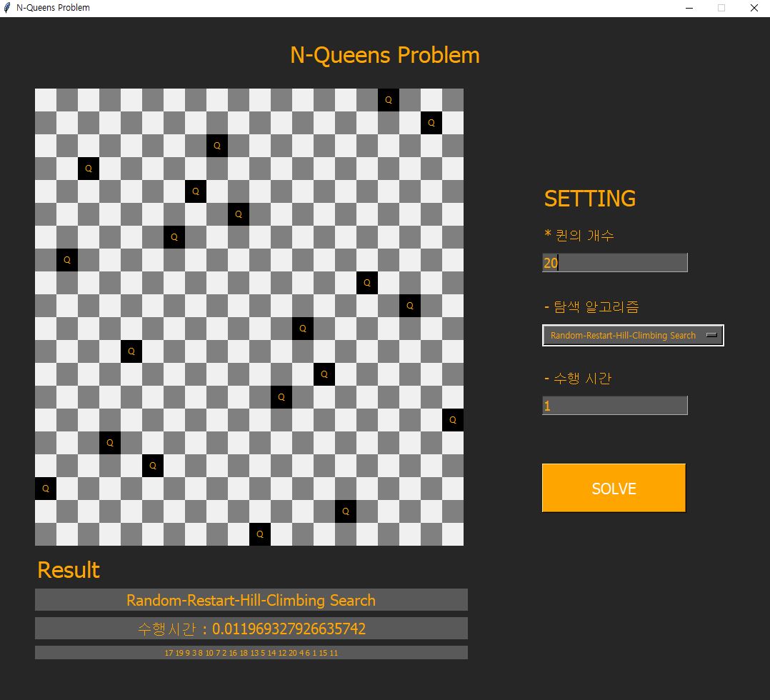Click the N-Queens Problem heading

coord(385,55)
